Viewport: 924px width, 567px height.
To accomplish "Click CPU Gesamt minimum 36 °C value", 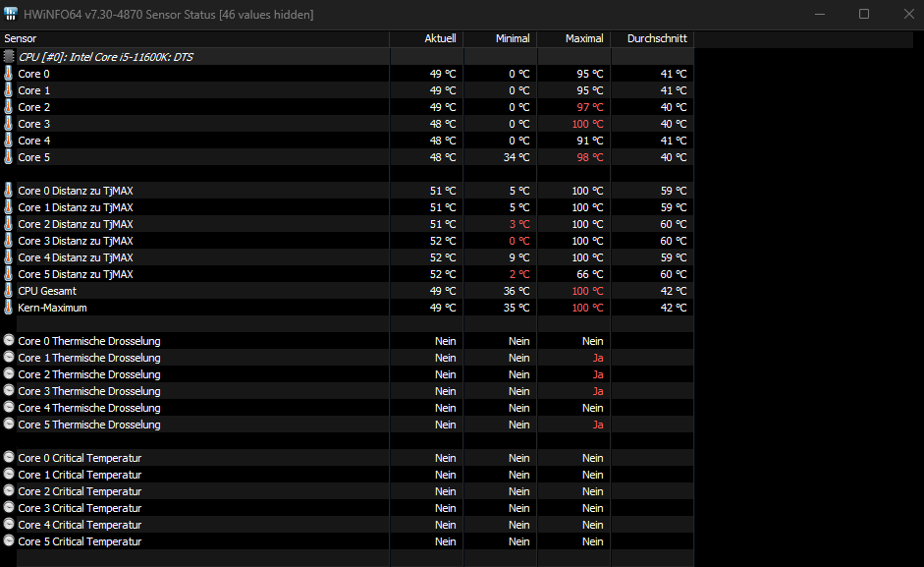I will [x=516, y=291].
